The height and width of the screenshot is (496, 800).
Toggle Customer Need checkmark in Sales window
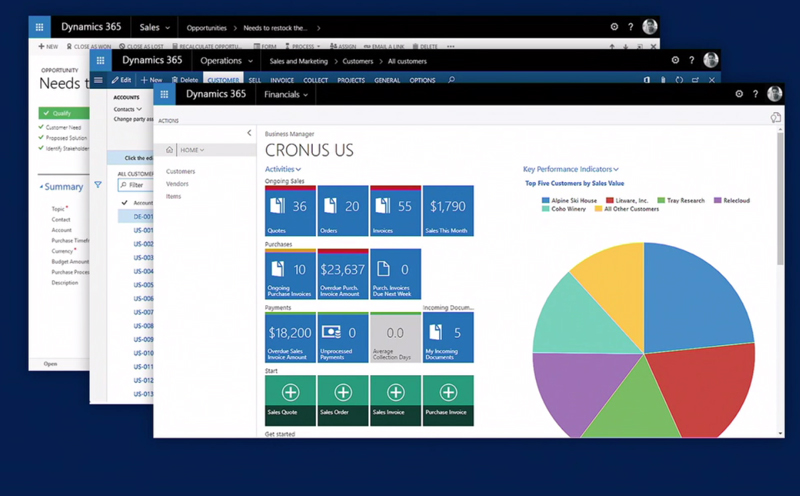pyautogui.click(x=41, y=127)
